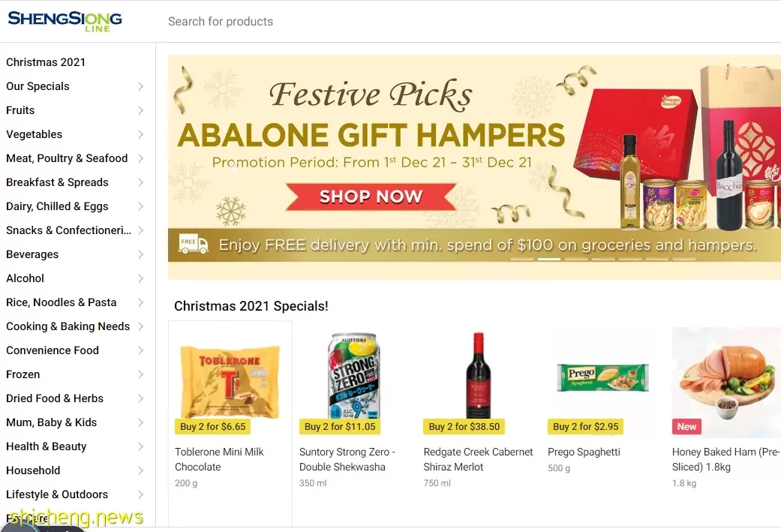
Task: Click the New badge on Honey Baked Ham
Action: tap(686, 426)
